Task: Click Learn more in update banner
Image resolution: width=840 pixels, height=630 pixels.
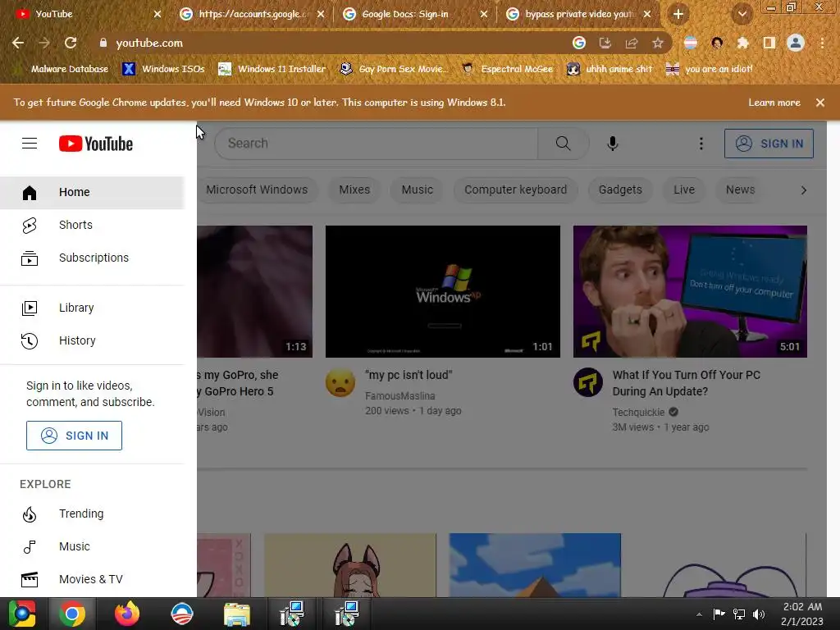Action: tap(774, 103)
